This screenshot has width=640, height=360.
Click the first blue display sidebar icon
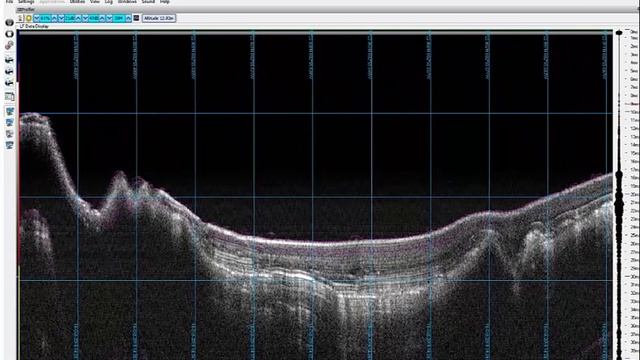(9, 111)
